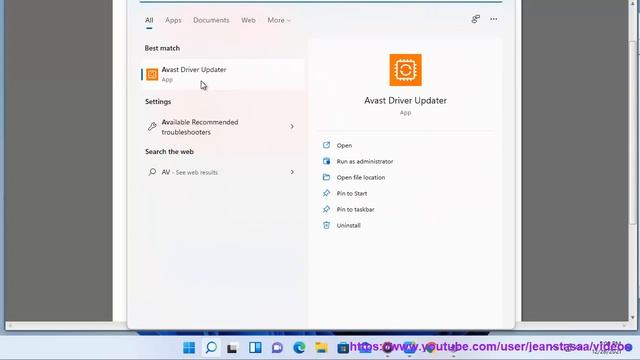Click the Open file location folder icon
Screen dimensions: 640x360
[x=326, y=177]
